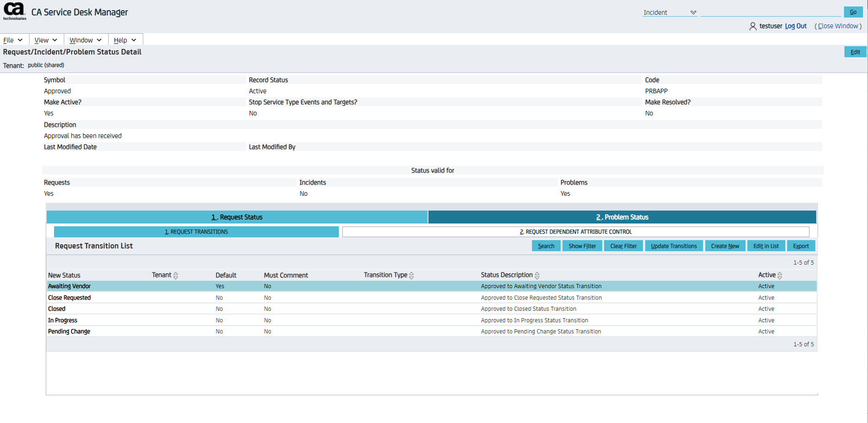Screen dimensions: 868x423
Task: Click the testuser profile icon
Action: tap(752, 26)
